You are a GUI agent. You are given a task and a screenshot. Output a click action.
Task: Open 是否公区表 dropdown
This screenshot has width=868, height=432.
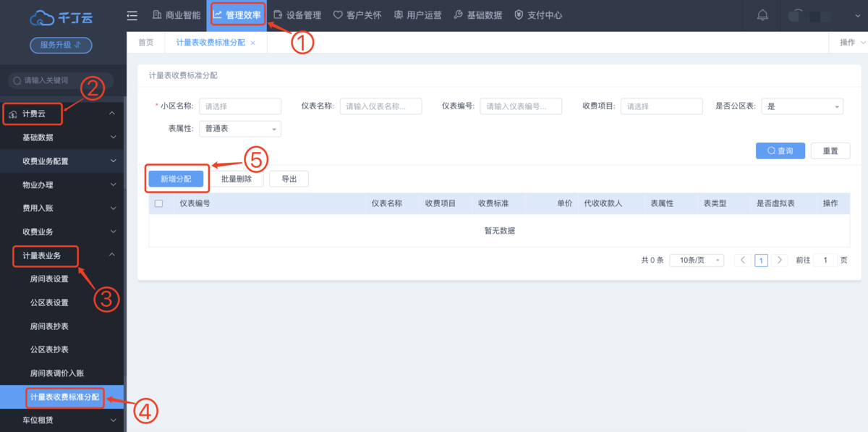[x=802, y=106]
